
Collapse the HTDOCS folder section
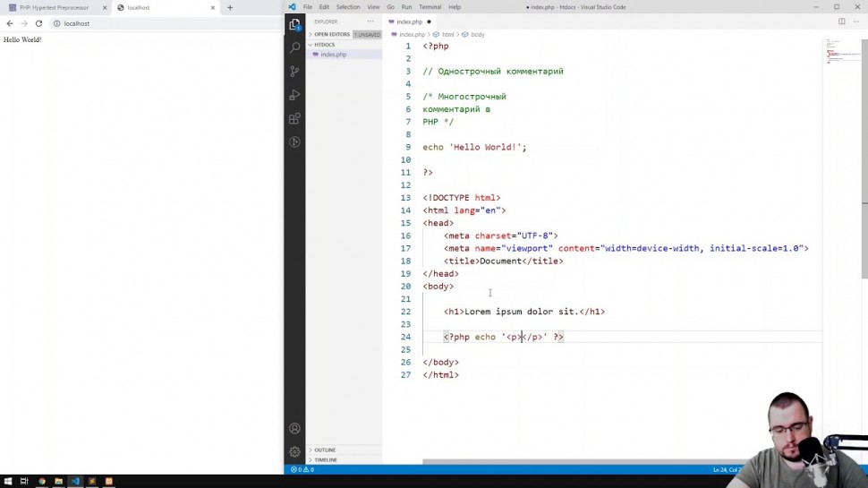324,44
